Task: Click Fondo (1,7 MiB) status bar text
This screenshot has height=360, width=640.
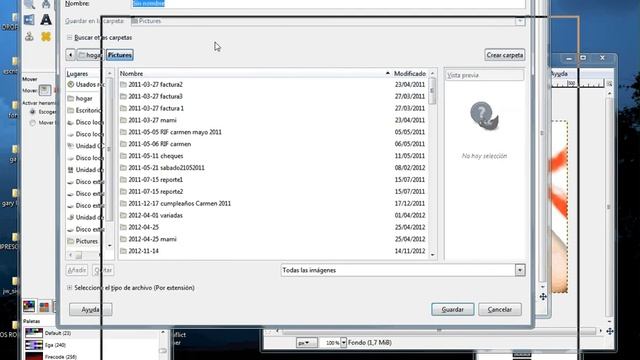Action: pyautogui.click(x=370, y=342)
